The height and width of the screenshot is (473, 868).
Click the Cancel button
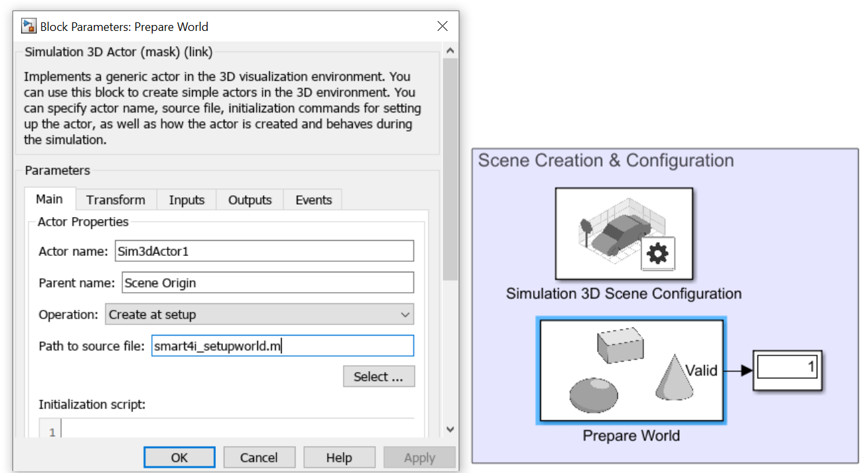tap(259, 458)
